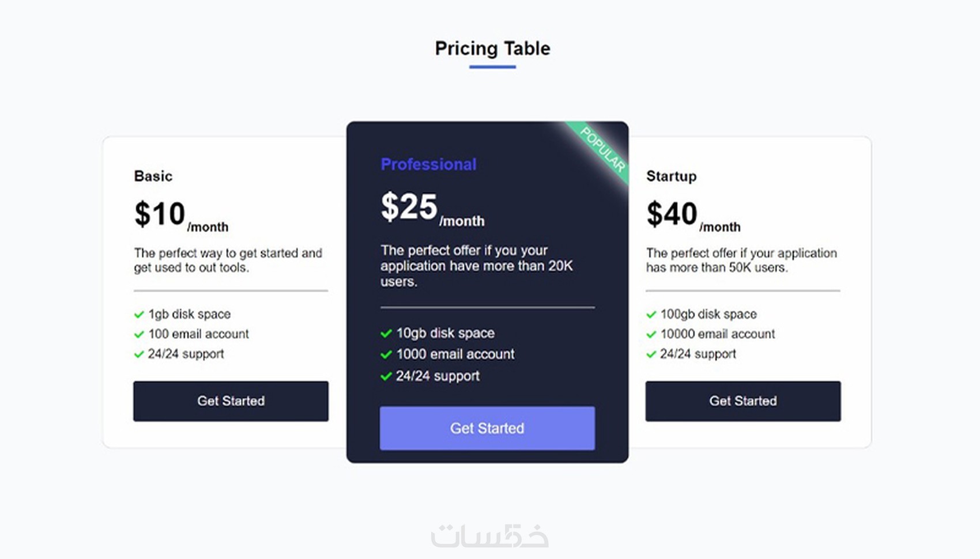
Task: Click the watermark logo at page bottom
Action: [490, 535]
